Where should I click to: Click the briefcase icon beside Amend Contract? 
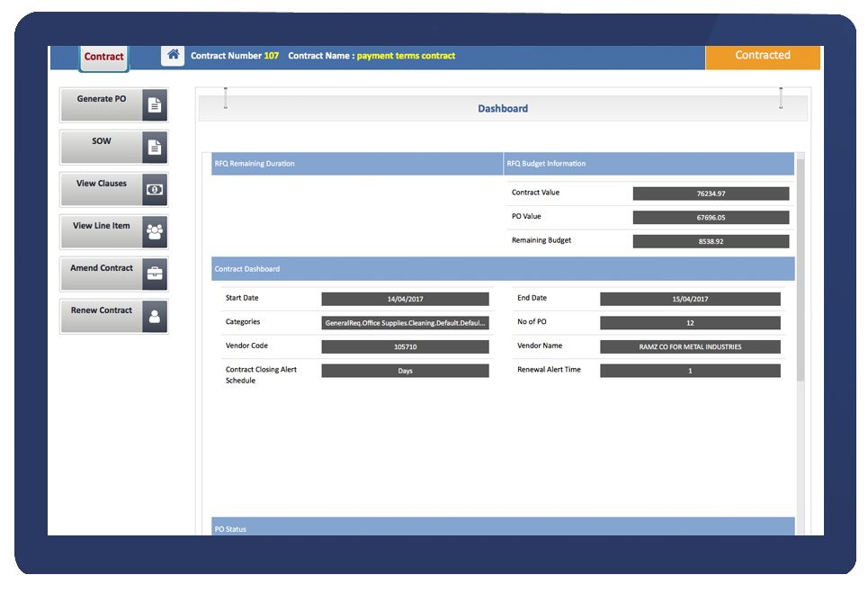[x=155, y=274]
